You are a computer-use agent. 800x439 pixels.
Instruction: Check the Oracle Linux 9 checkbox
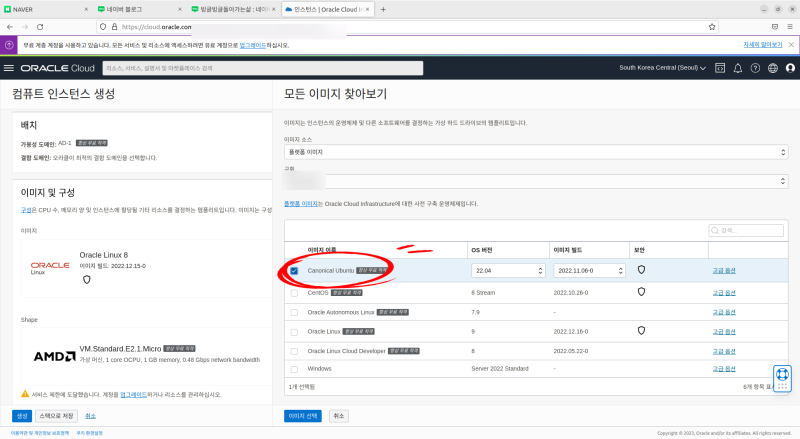294,332
